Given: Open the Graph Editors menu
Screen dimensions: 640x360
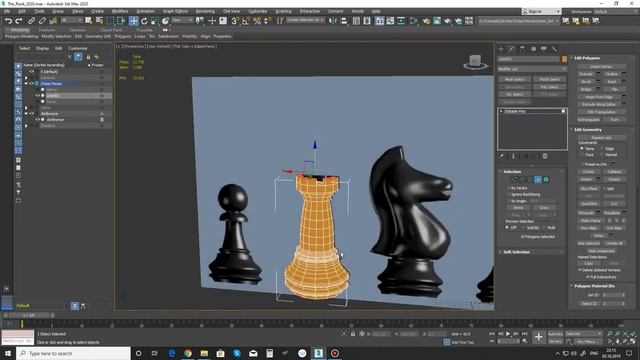Looking at the screenshot, I should coord(176,11).
